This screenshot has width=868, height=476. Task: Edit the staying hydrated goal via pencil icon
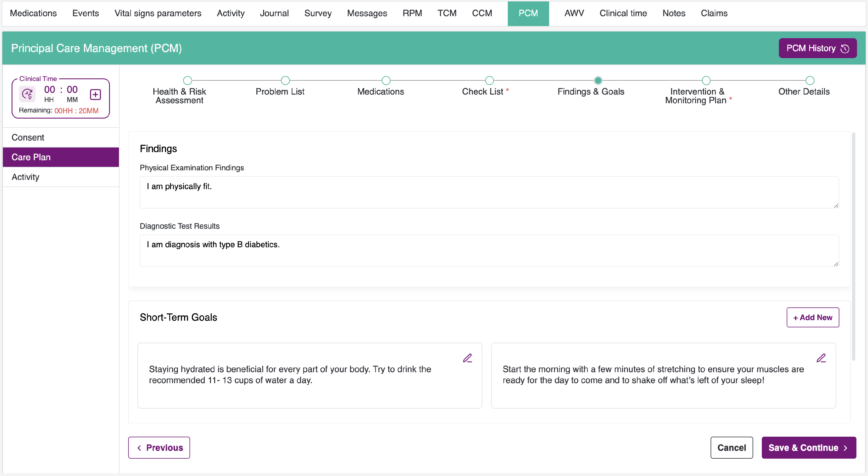coord(467,358)
